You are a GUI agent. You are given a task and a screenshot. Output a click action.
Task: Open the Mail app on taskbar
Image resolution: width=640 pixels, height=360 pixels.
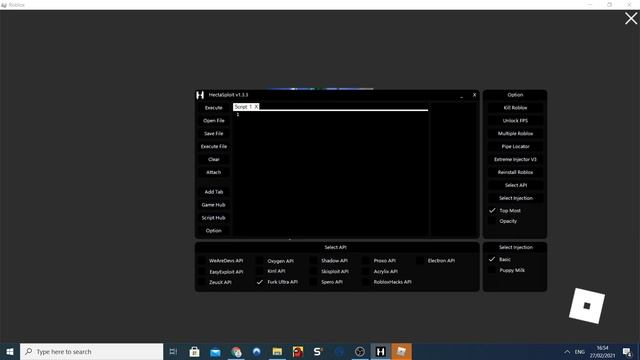[215, 351]
